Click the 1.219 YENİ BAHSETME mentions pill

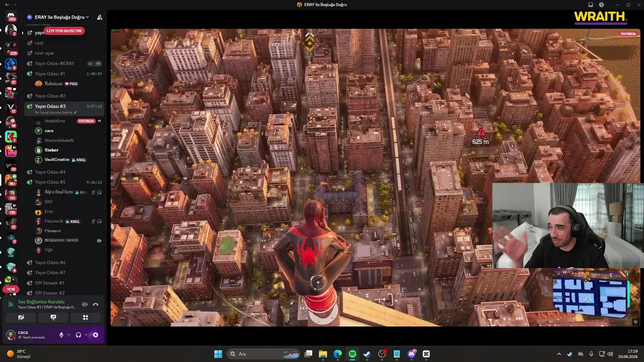(x=64, y=31)
